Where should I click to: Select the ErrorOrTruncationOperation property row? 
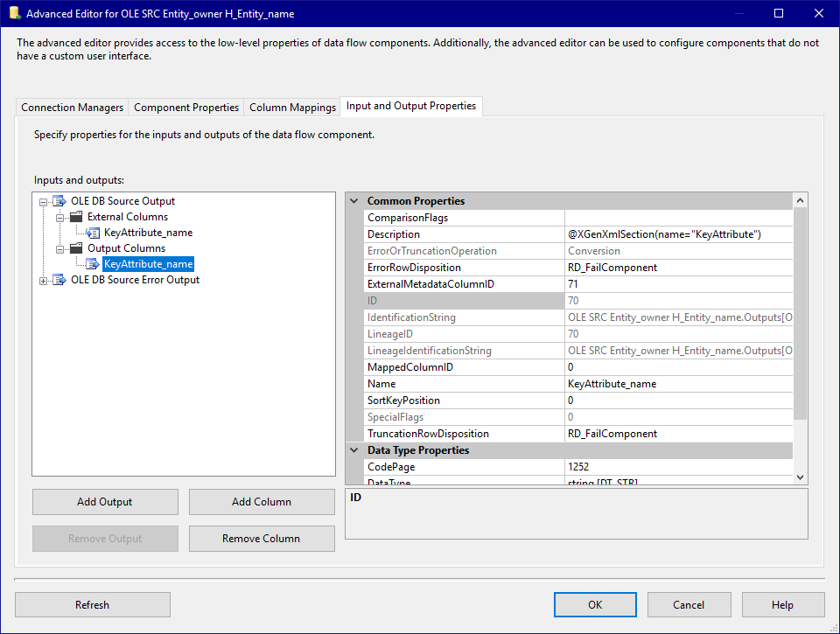(x=578, y=251)
